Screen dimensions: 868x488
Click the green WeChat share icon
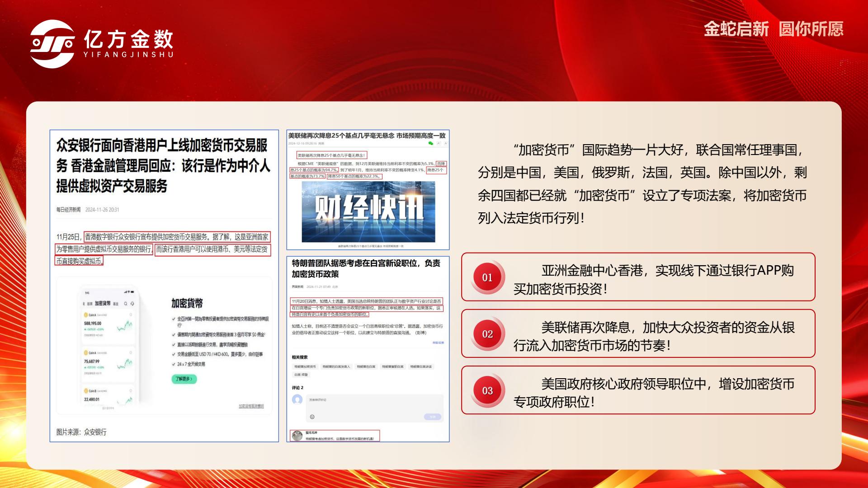click(x=430, y=143)
